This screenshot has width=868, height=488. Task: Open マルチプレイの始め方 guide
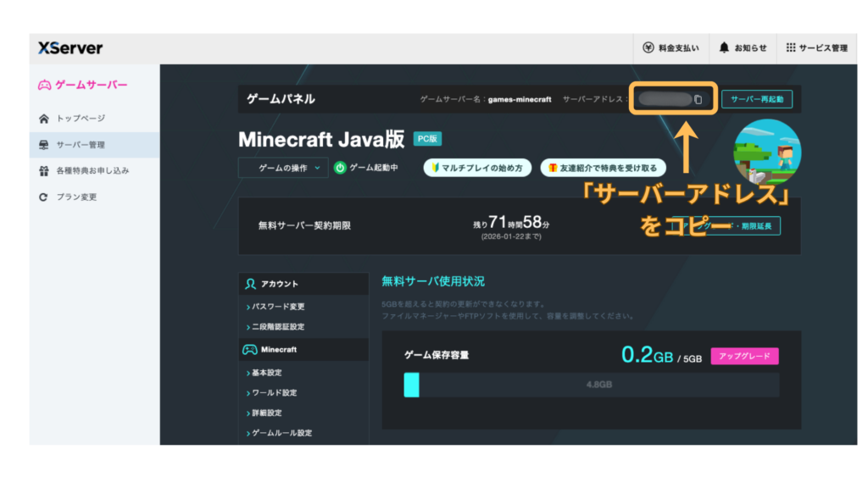pyautogui.click(x=477, y=168)
